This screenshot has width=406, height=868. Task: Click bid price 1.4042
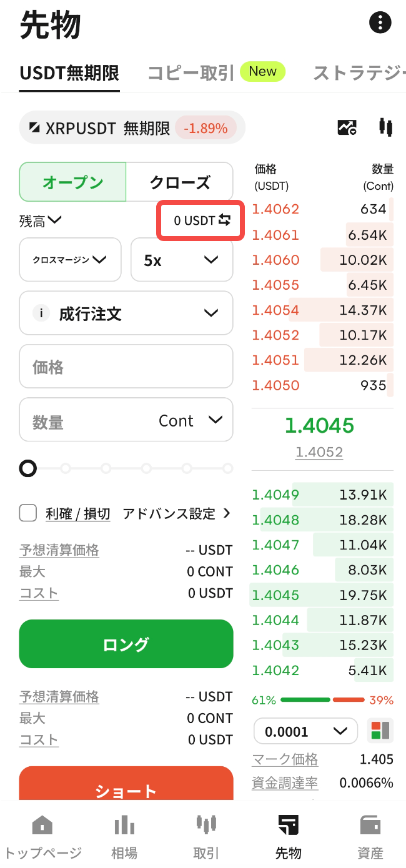pyautogui.click(x=275, y=670)
